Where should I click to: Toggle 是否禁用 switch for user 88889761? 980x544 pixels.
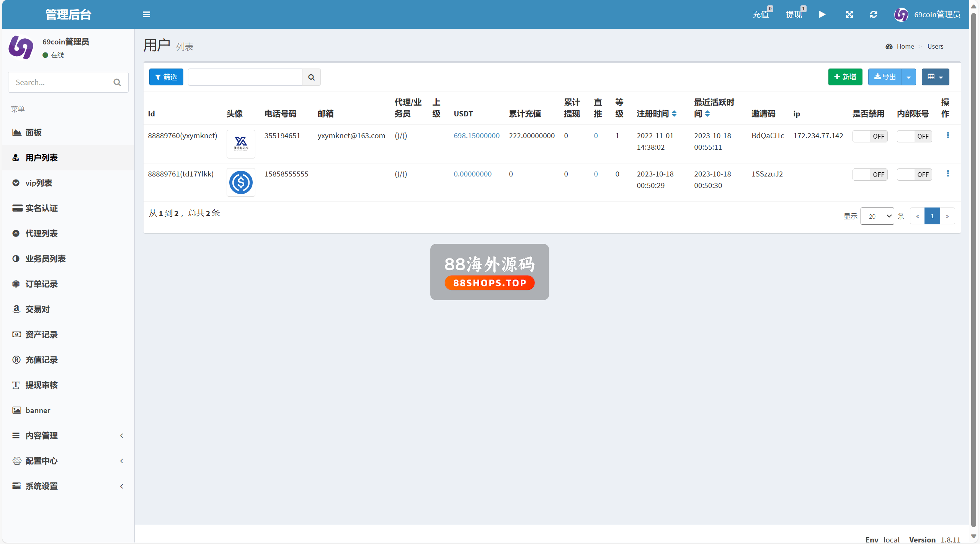click(x=869, y=175)
